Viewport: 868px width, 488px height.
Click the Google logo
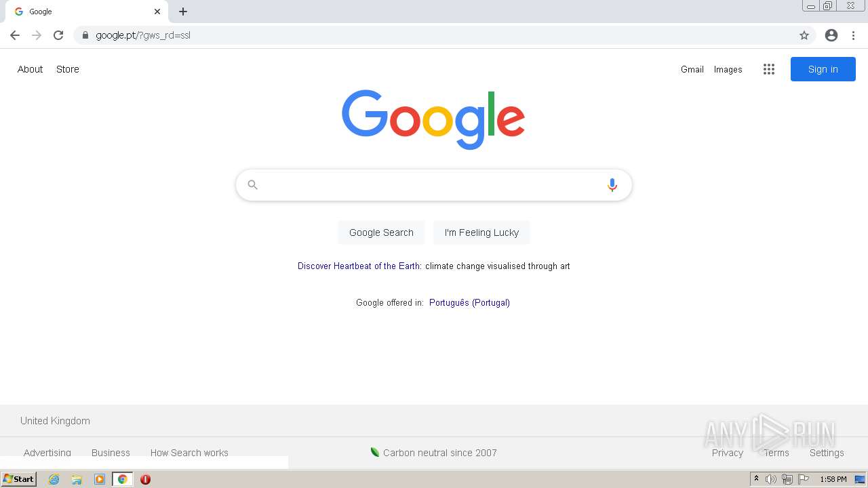coord(433,119)
